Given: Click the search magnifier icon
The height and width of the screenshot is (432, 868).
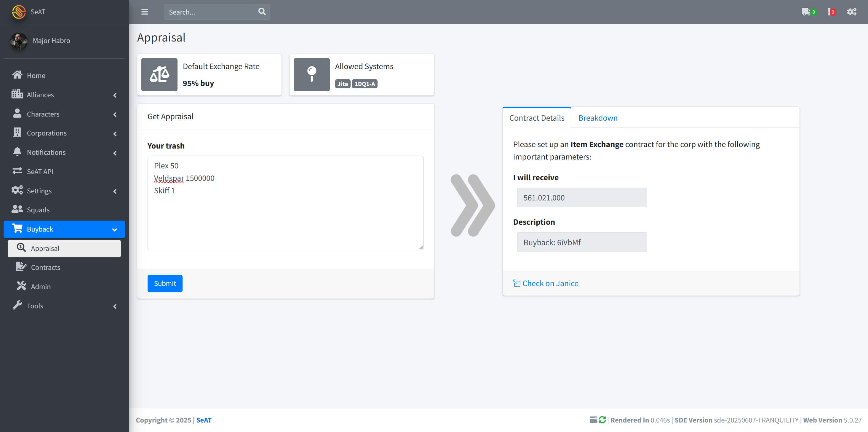Looking at the screenshot, I should click(x=262, y=12).
